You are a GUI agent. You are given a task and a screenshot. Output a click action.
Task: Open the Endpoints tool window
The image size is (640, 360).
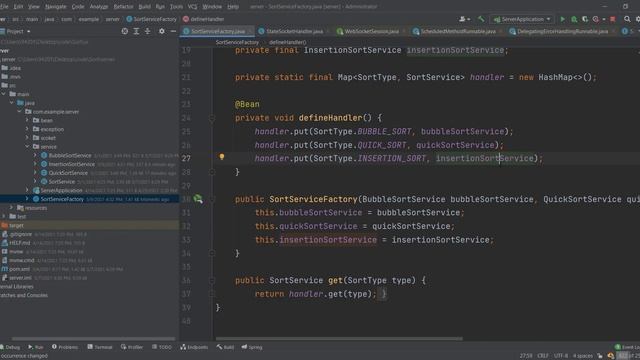(x=194, y=347)
